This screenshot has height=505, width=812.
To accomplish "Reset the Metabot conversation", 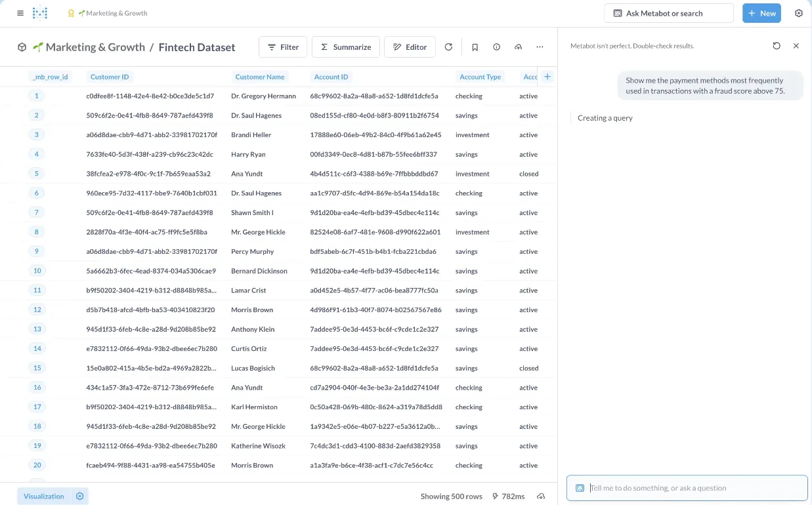I will (x=777, y=46).
